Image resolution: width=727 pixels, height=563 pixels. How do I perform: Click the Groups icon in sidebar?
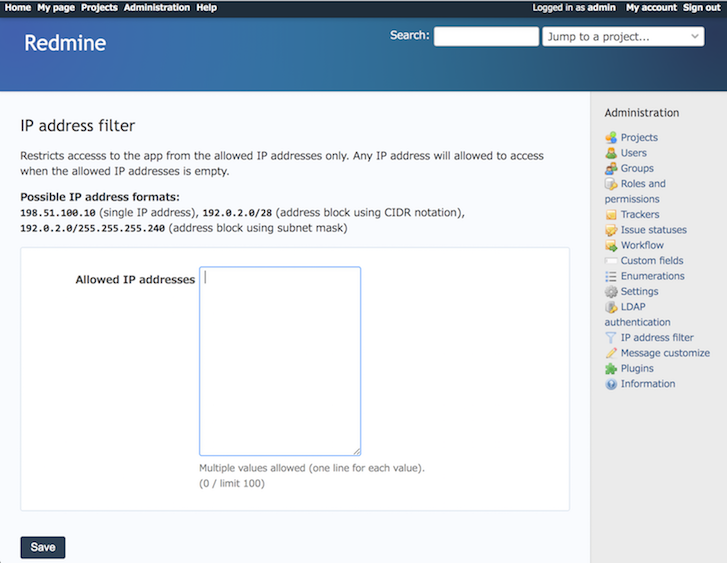(x=611, y=169)
